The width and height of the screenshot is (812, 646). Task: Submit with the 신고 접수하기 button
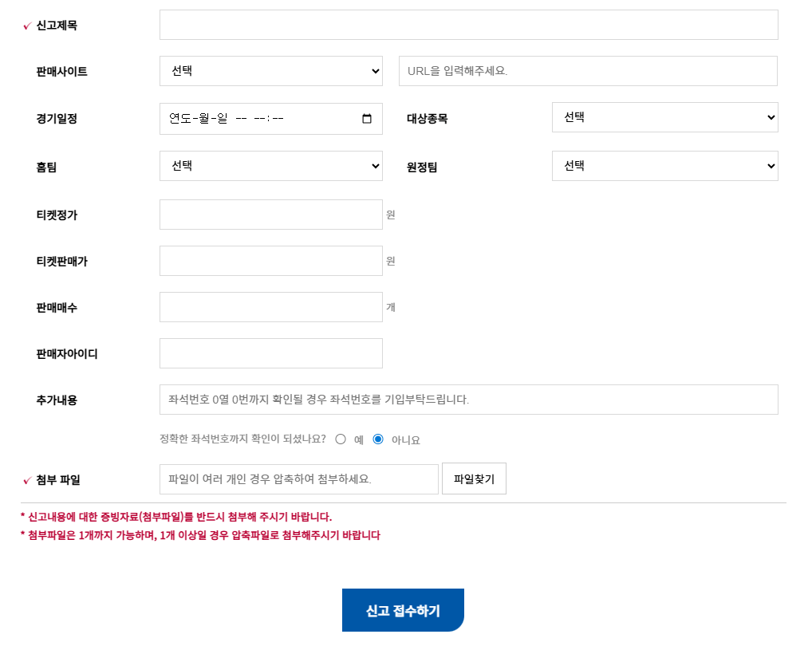403,610
